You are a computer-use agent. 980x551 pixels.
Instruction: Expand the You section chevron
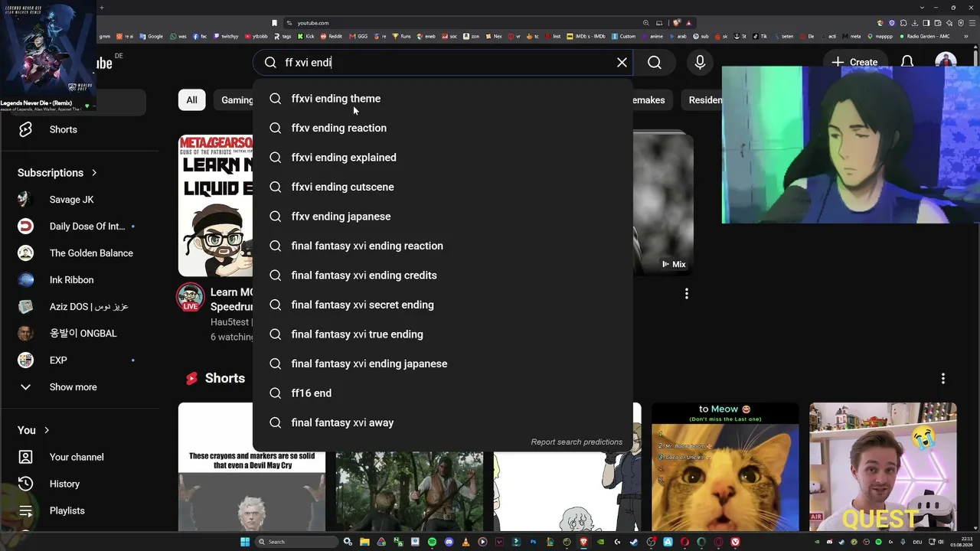tap(47, 430)
